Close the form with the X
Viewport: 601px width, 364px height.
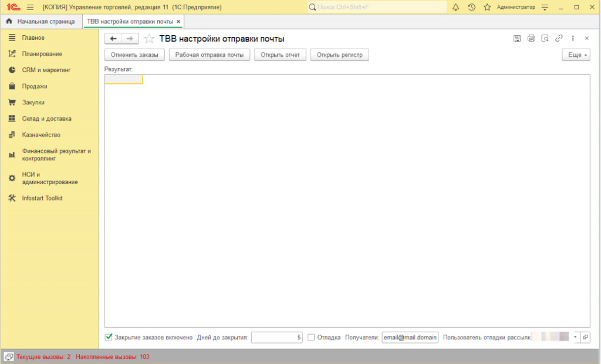[x=586, y=38]
